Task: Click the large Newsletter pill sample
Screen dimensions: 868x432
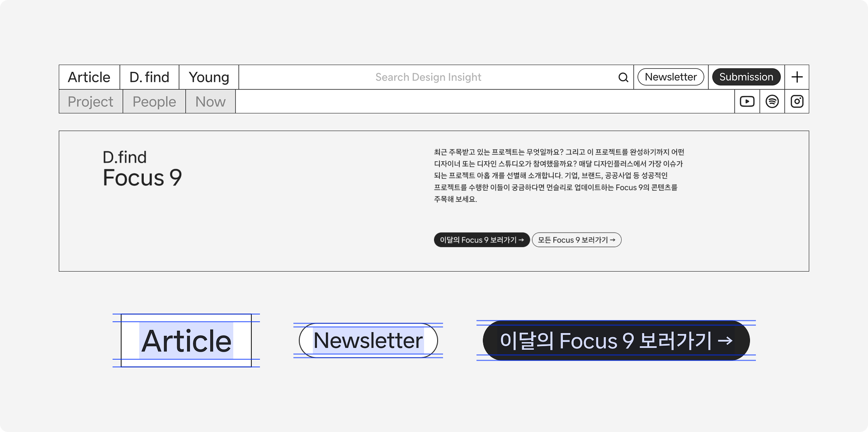Action: pos(368,340)
